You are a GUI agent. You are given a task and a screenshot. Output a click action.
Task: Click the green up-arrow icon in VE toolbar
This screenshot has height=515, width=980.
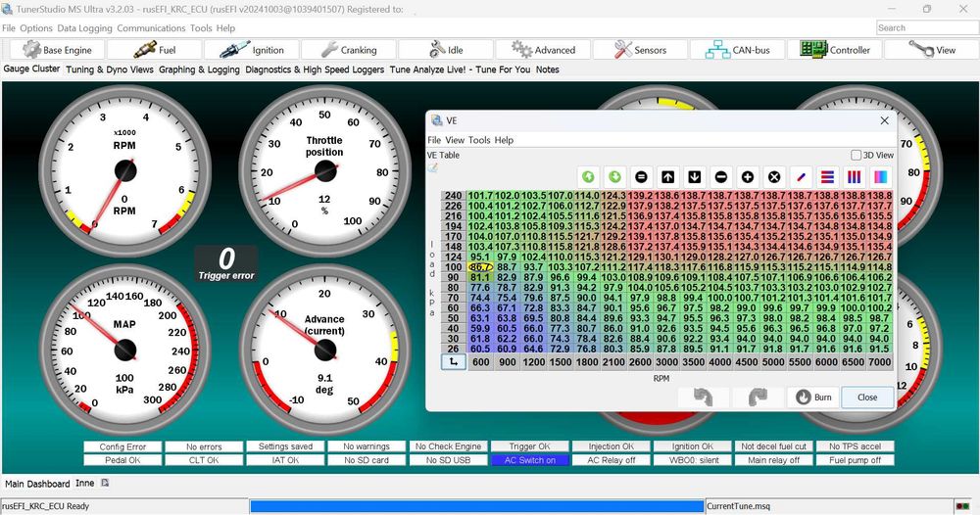pyautogui.click(x=588, y=177)
